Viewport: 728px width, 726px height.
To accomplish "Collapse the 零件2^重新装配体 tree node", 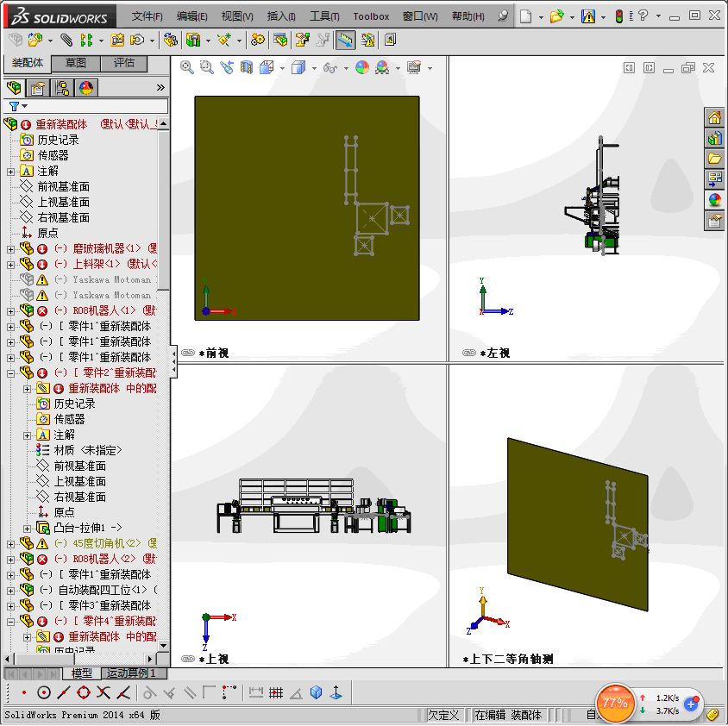I will [10, 372].
